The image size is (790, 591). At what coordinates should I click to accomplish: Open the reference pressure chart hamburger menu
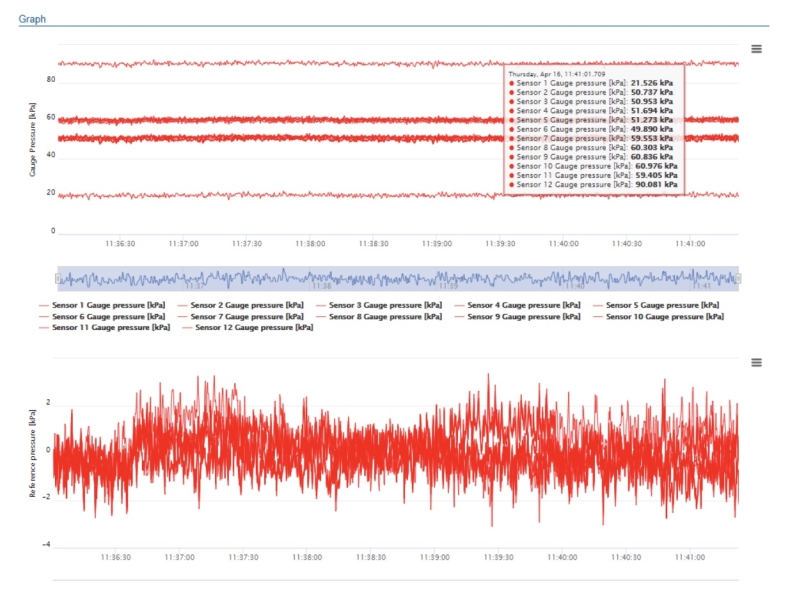pos(756,363)
